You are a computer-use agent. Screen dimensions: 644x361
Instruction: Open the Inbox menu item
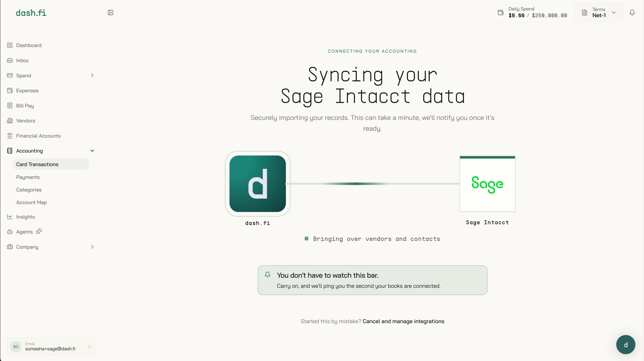point(22,61)
